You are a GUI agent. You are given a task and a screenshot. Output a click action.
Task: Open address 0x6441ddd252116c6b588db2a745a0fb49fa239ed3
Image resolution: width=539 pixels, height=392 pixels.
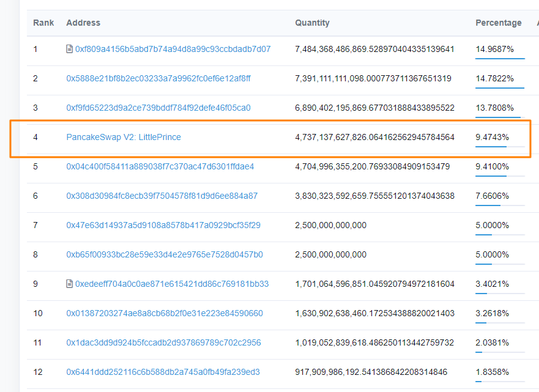tap(163, 372)
